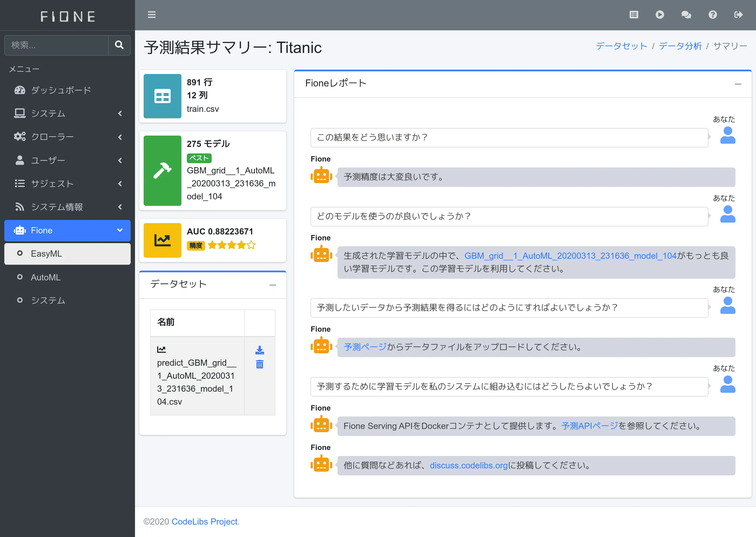Open the list icon in top bar
The height and width of the screenshot is (537, 756).
(634, 15)
